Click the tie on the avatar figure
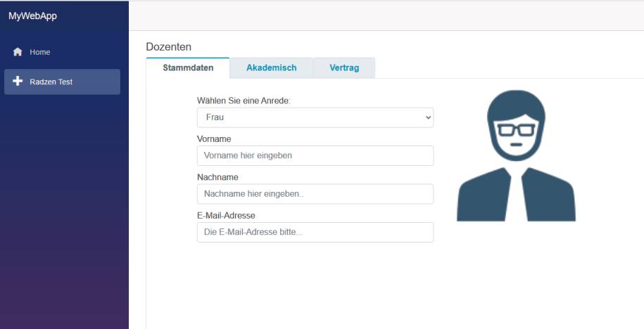Viewport: 644px width, 329px height. click(517, 194)
